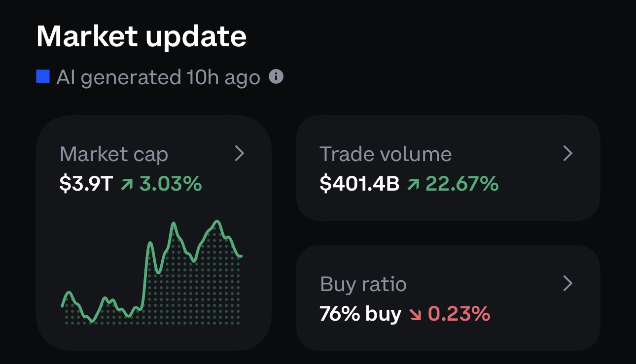This screenshot has width=636, height=364.
Task: Click the 0.23% buy ratio change
Action: [x=459, y=314]
